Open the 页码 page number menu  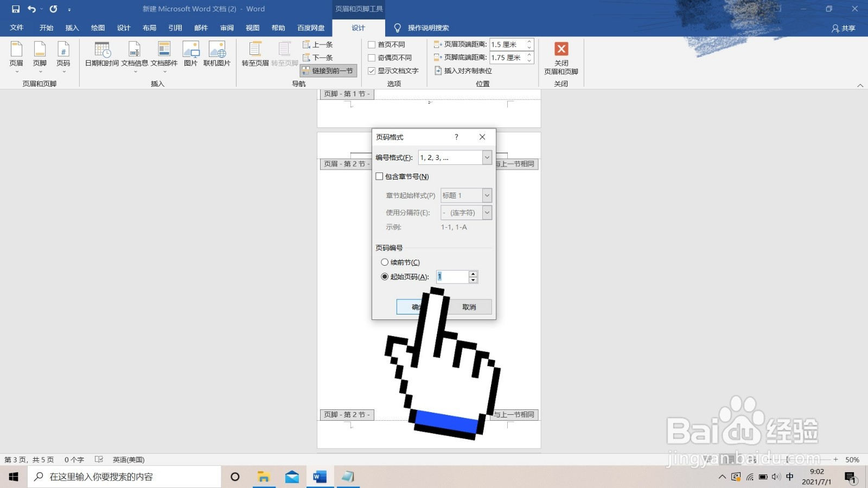click(63, 57)
